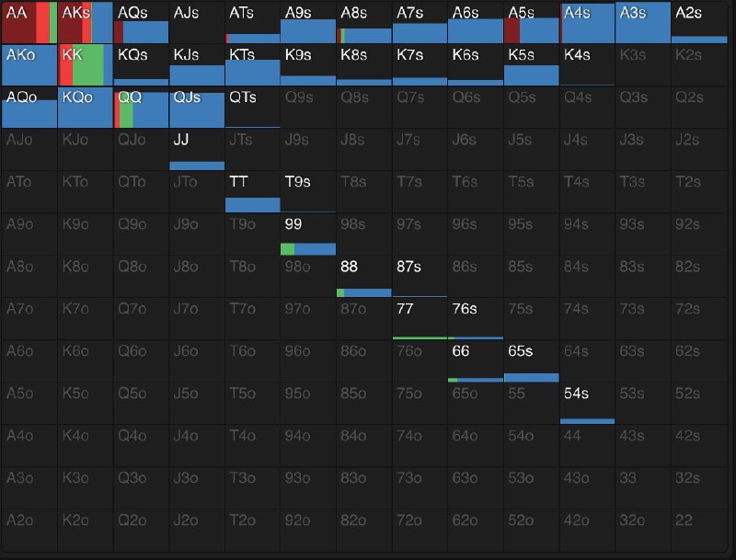Select the KK hand in the grid
The height and width of the screenshot is (560, 736).
pos(85,64)
